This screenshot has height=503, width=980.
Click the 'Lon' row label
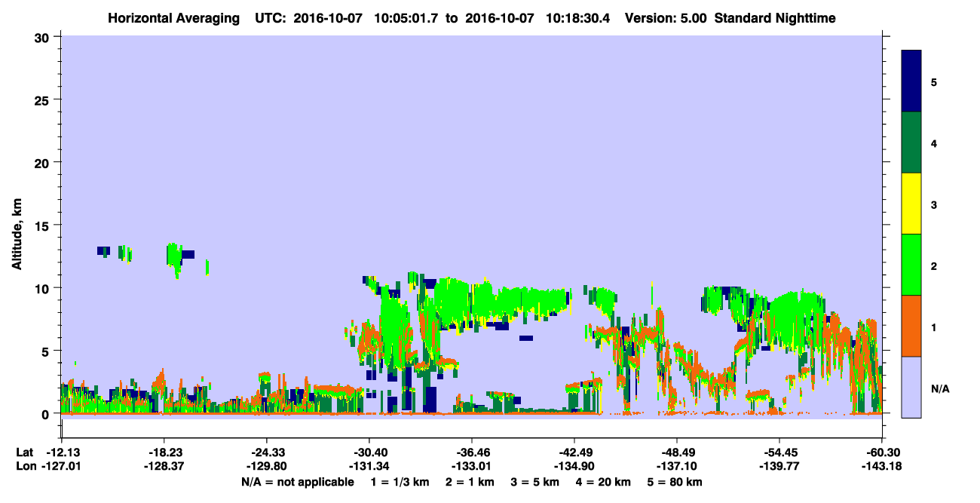[x=25, y=467]
